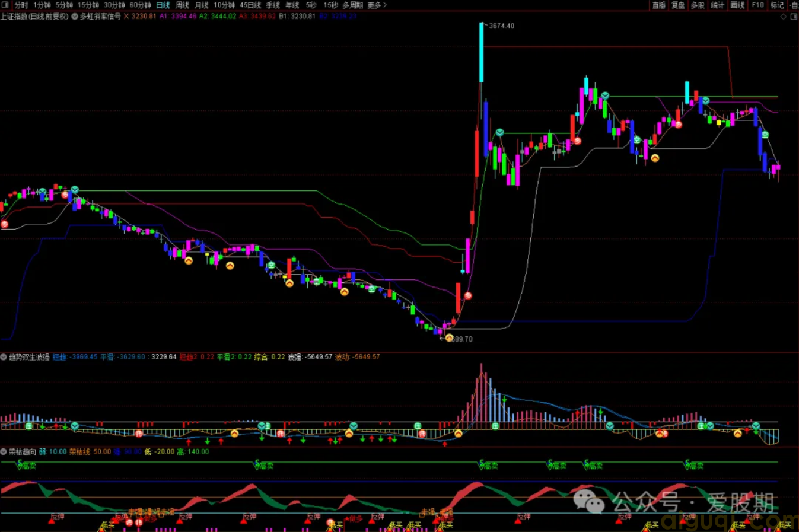Click the A1: 3394.46 indicator value

point(178,17)
